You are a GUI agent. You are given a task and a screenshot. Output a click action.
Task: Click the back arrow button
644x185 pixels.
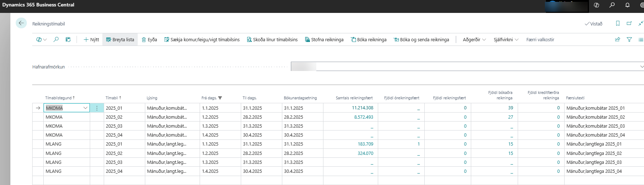(21, 23)
